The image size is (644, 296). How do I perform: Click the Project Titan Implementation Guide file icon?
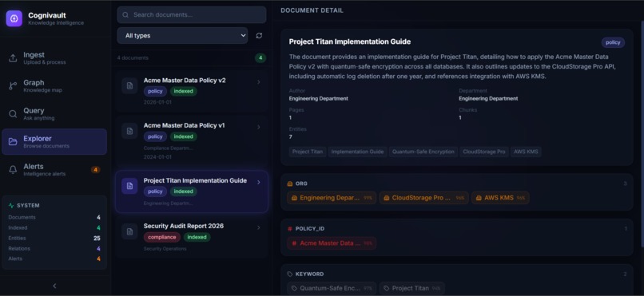(x=129, y=186)
